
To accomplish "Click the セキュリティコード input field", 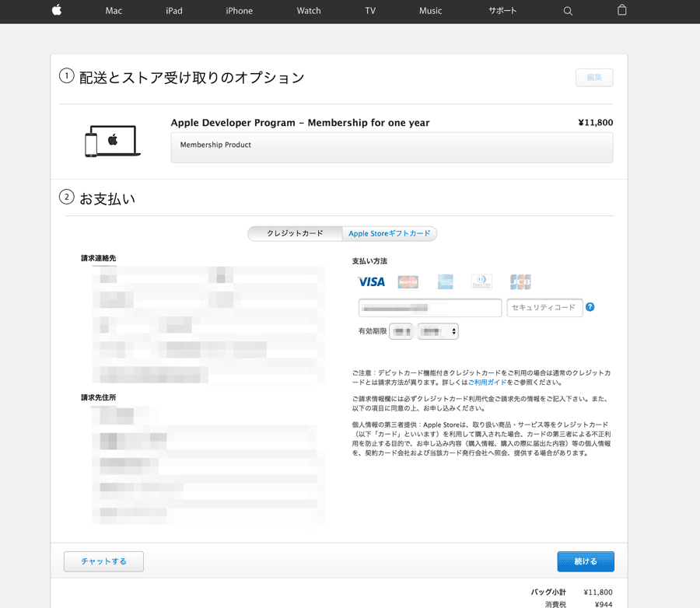I will [x=544, y=308].
